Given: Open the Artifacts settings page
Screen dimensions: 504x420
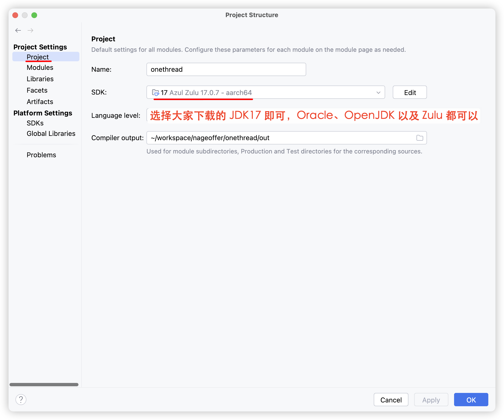Looking at the screenshot, I should pos(40,102).
